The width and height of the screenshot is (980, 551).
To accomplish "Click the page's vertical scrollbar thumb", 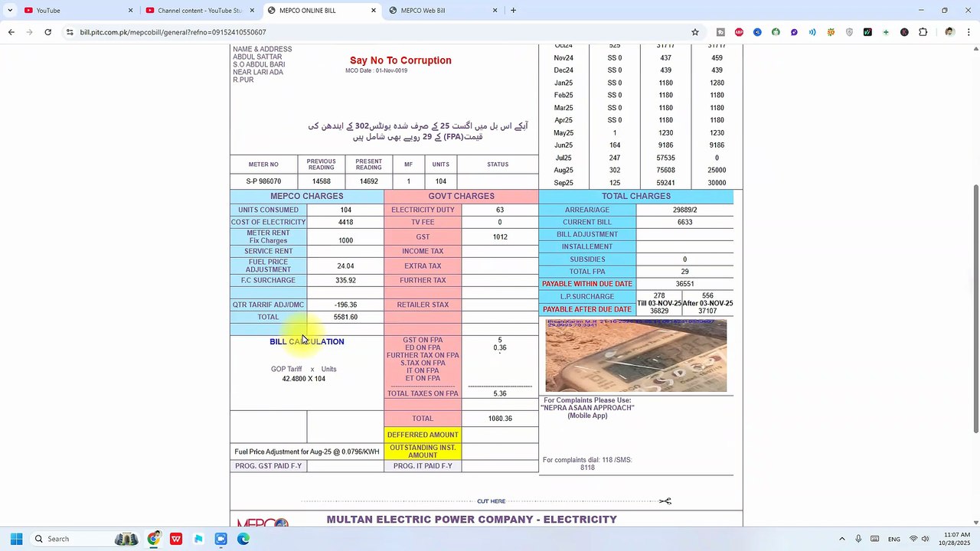I will (x=975, y=309).
